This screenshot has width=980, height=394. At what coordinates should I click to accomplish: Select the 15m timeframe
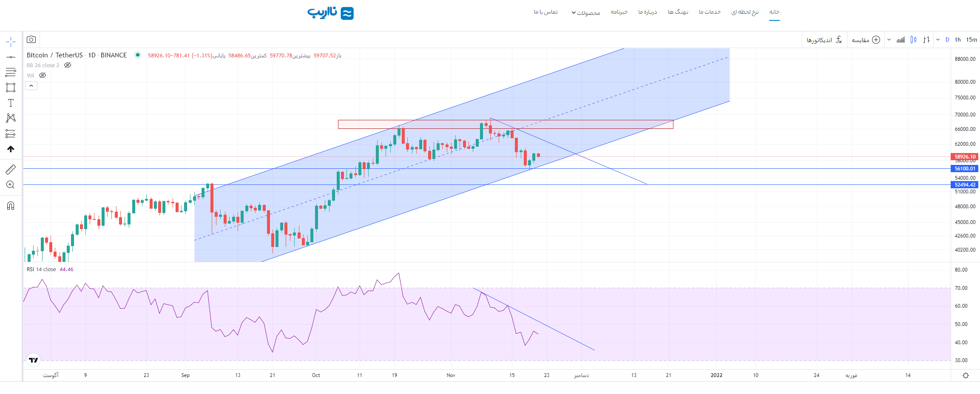pos(971,40)
